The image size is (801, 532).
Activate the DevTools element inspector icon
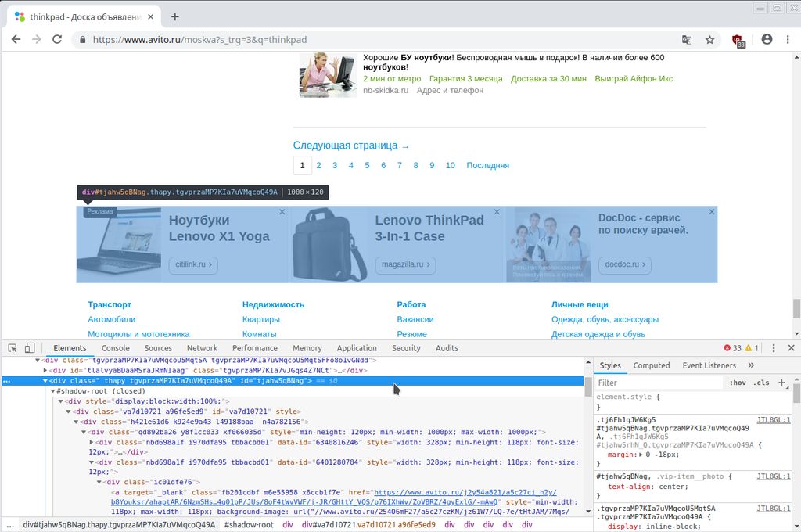pos(13,348)
